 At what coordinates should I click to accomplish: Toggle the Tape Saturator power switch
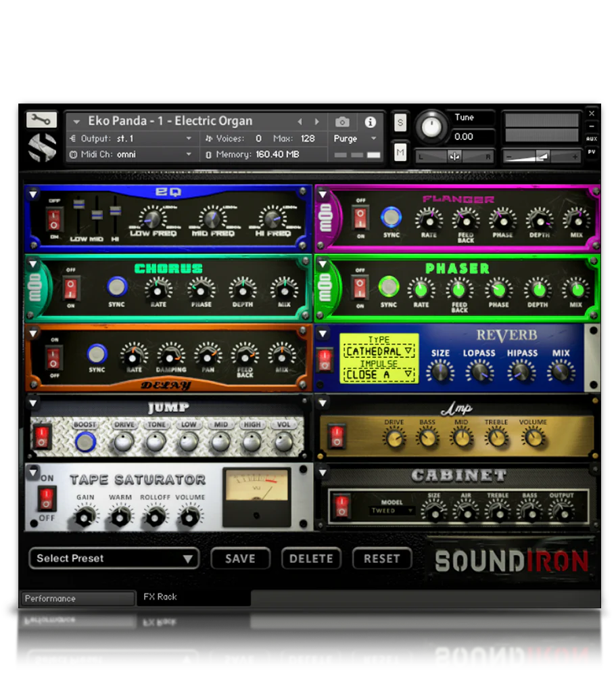47,498
